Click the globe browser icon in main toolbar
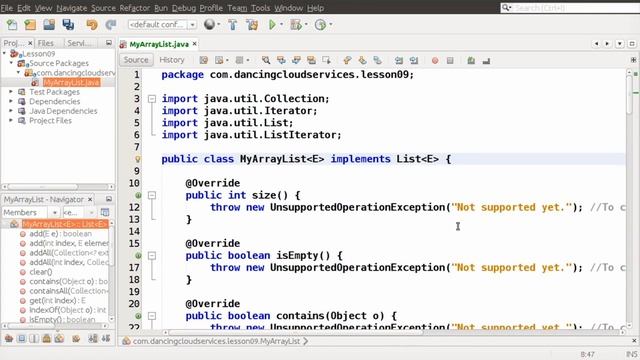 click(x=209, y=24)
